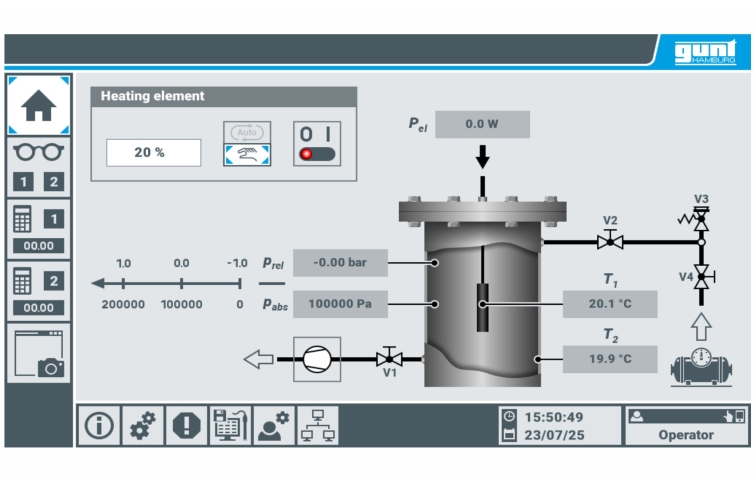Viewport: 755px width, 488px height.
Task: Switch heating element to Auto mode
Action: [x=245, y=132]
